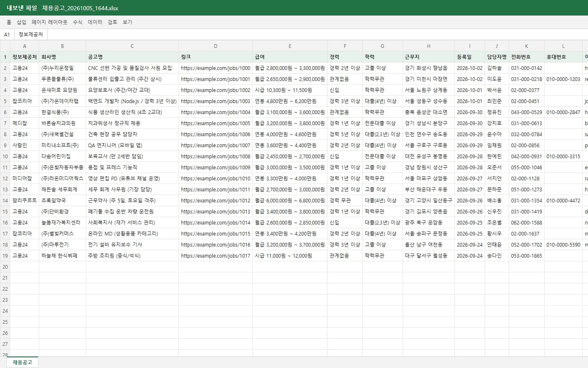Click mobile number 010-0000-5590

[563, 245]
